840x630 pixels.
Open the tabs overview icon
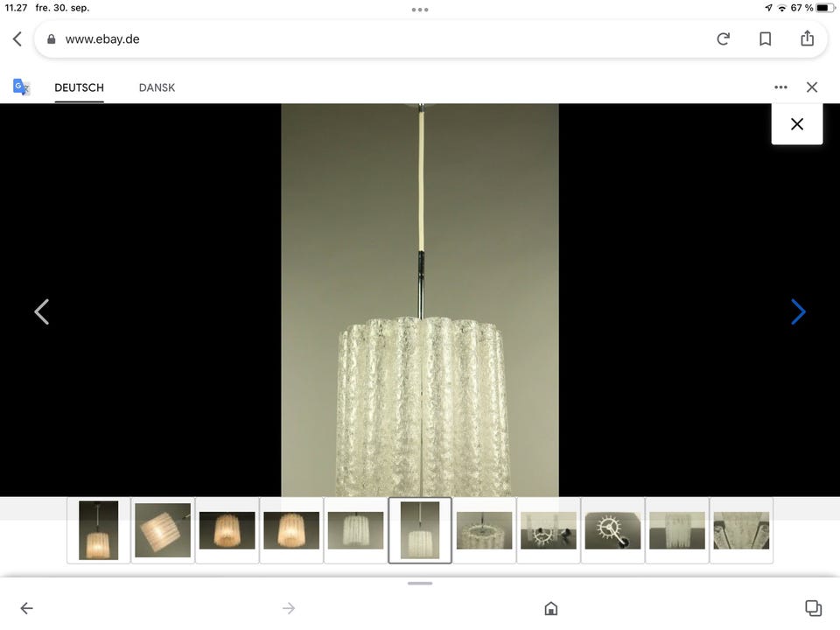pos(813,607)
